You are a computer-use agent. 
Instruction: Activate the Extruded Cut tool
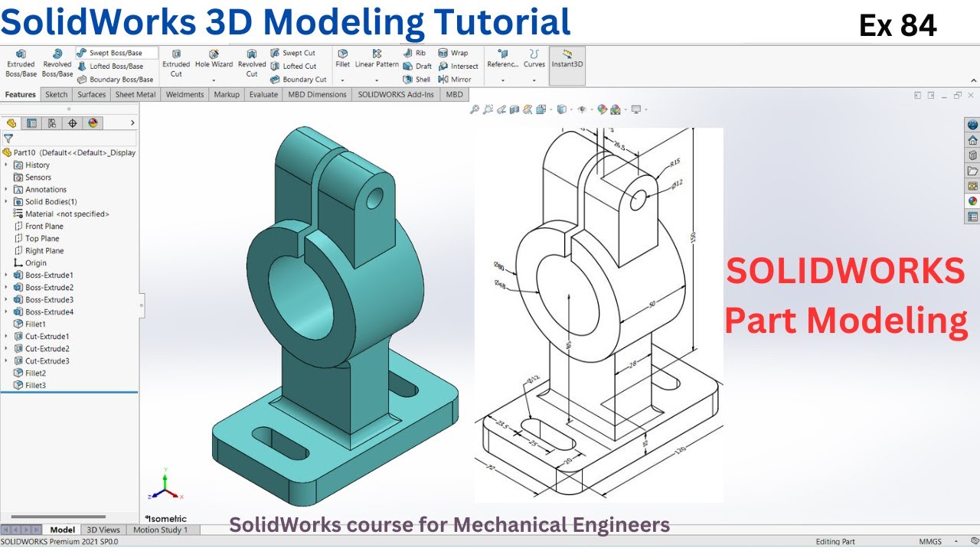[x=176, y=64]
